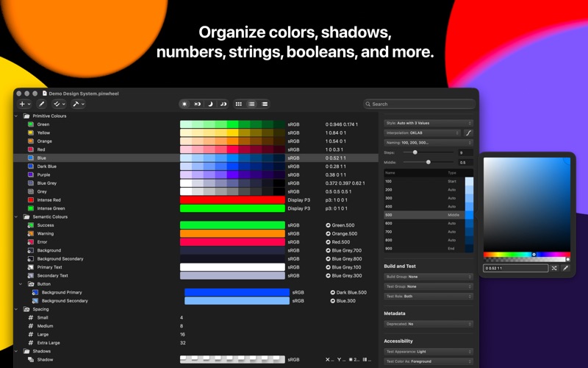The image size is (588, 368).
Task: Open the Deprecated dropdown
Action: click(x=429, y=324)
